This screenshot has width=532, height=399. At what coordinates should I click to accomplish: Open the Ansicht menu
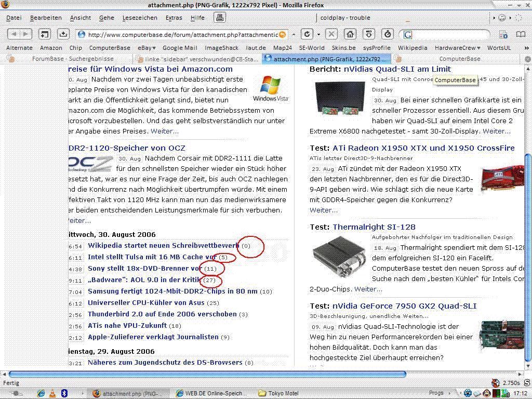(x=81, y=18)
